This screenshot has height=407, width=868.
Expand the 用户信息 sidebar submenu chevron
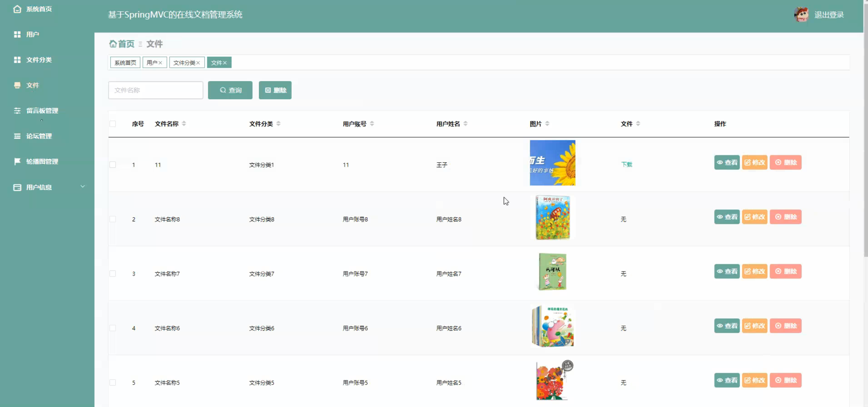coord(82,187)
